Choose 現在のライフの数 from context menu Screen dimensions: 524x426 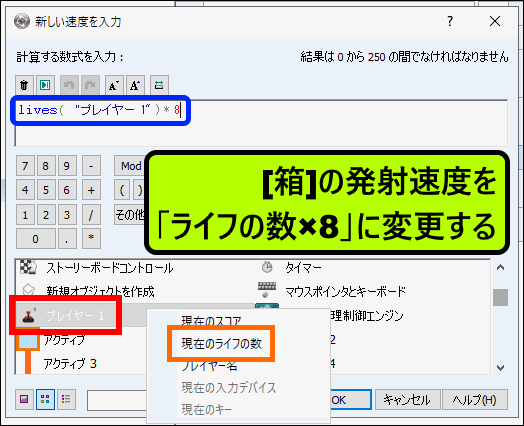coord(221,343)
